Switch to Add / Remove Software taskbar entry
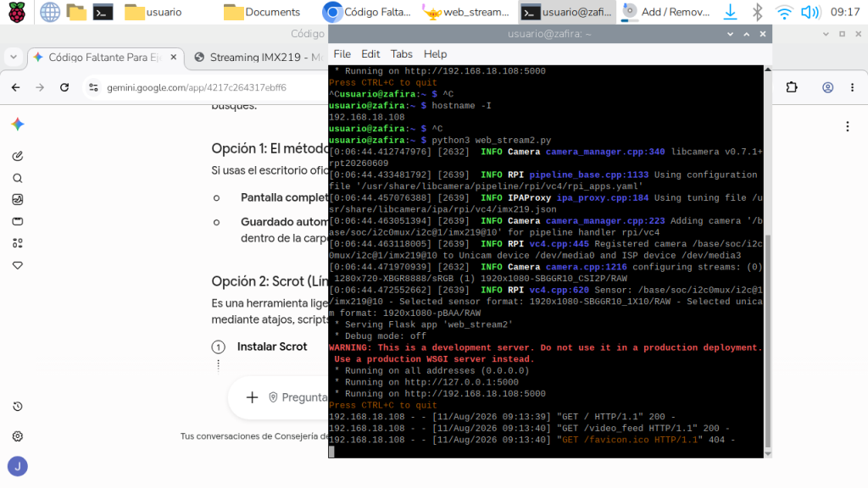Screen dimensions: 868x488 coord(666,12)
